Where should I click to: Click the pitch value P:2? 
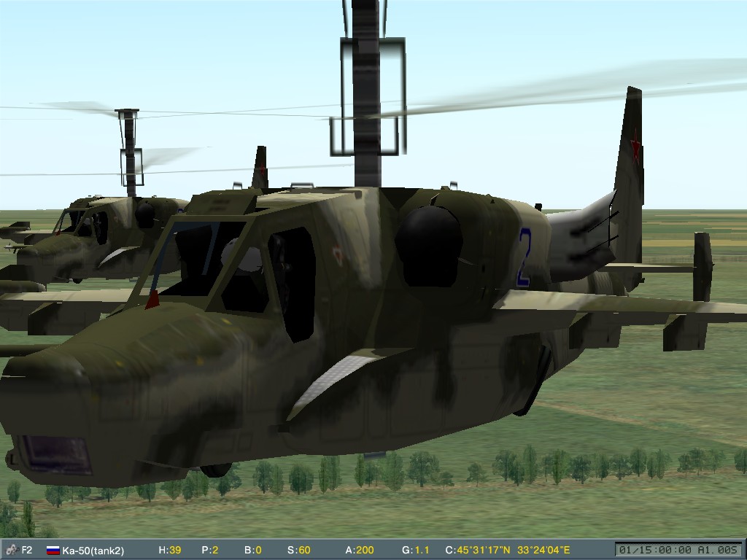(209, 550)
